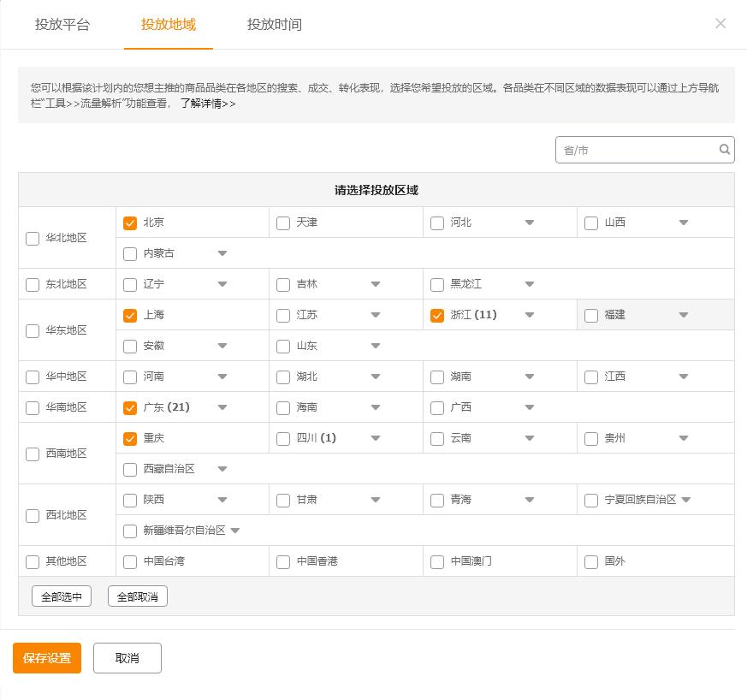This screenshot has width=747, height=700.
Task: Click the 全部选中 button
Action: pos(61,596)
